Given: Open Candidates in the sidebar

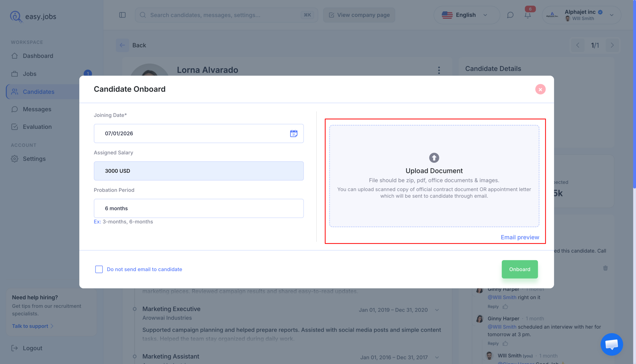Looking at the screenshot, I should 39,92.
